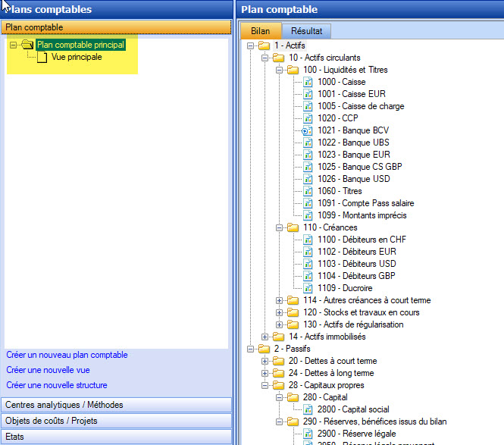Click the account icon beside 1000 - Caisse
The image size is (504, 445).
[x=308, y=82]
